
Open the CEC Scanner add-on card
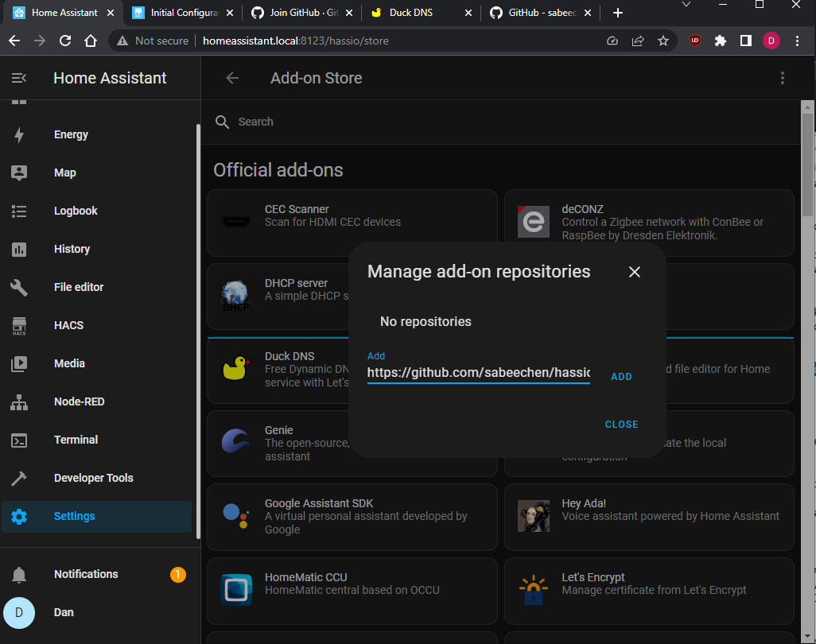click(352, 223)
